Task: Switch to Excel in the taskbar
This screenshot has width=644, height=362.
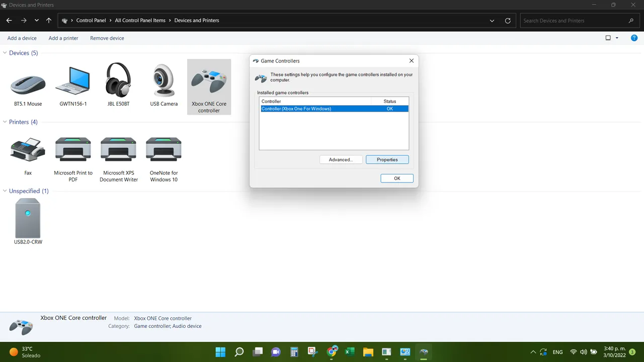Action: [350, 352]
